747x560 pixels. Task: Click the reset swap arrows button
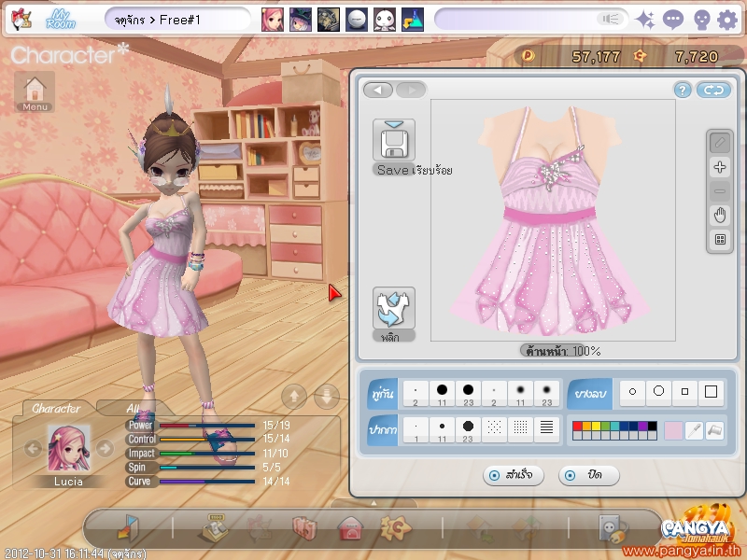[713, 90]
